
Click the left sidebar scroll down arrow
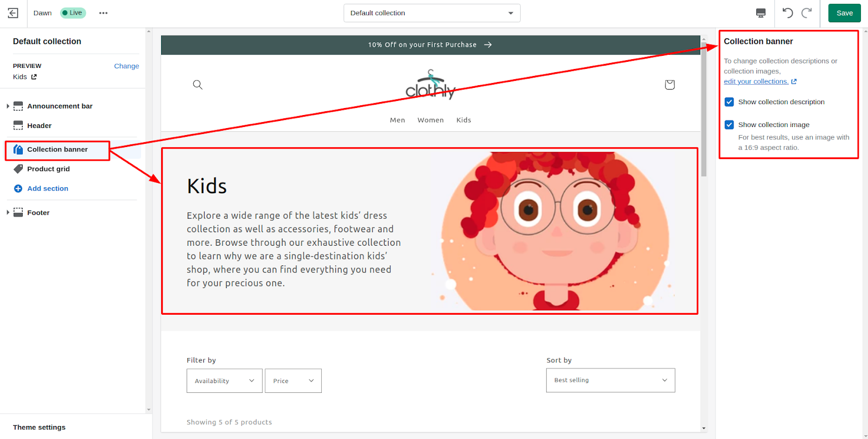point(149,410)
